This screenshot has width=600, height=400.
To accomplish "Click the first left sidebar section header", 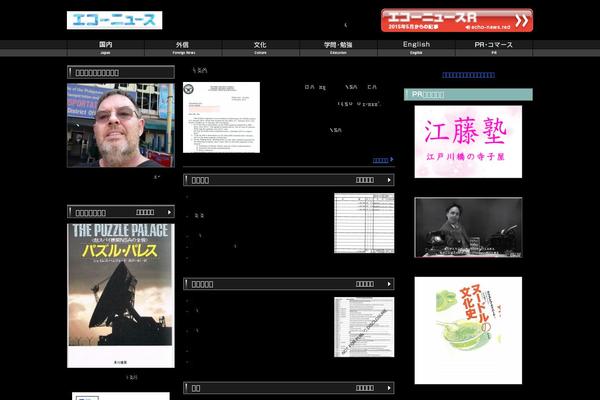I will [x=121, y=72].
